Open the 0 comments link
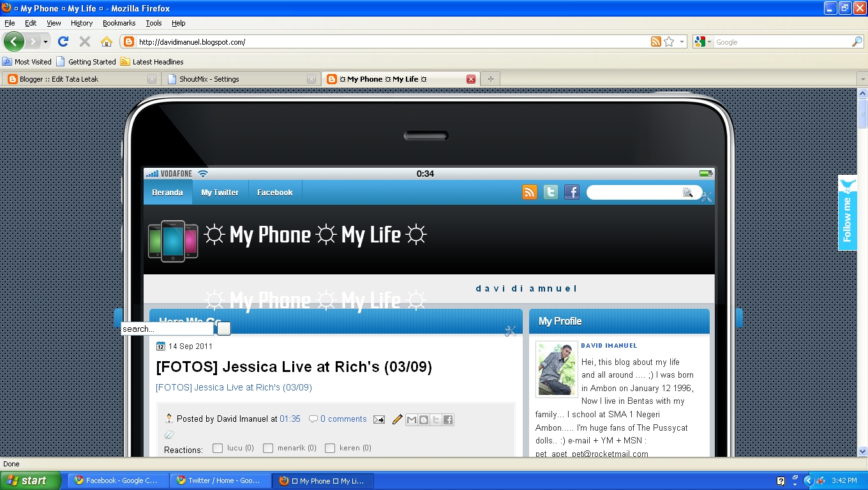The width and height of the screenshot is (868, 490). click(x=343, y=419)
